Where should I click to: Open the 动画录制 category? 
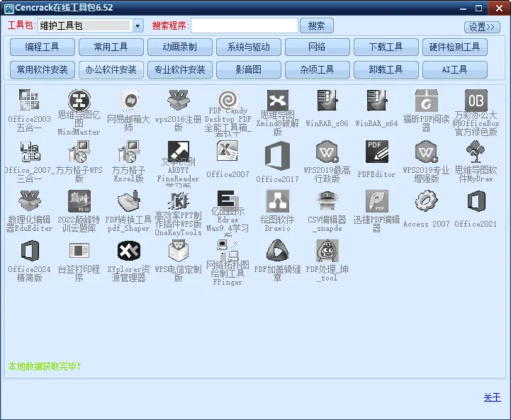point(180,47)
